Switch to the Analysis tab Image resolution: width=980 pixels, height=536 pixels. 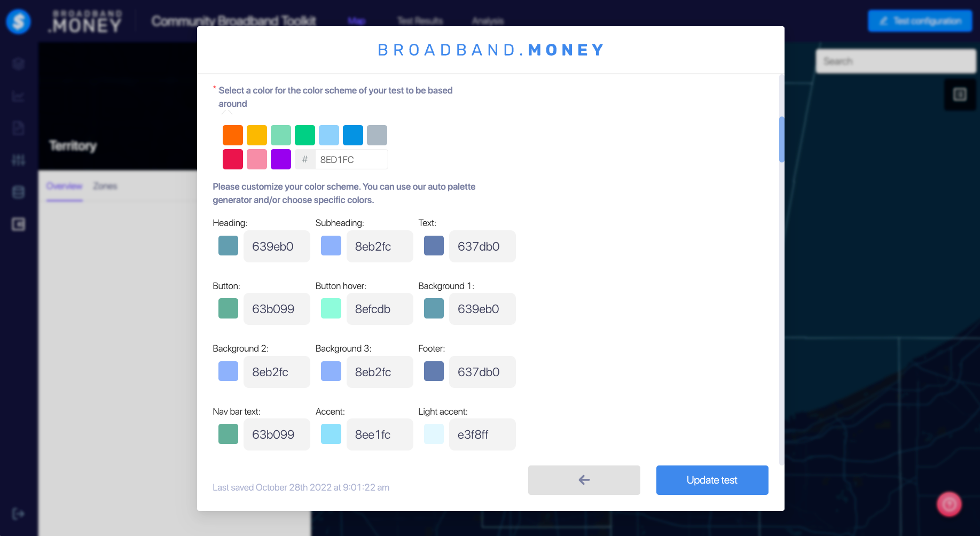[x=488, y=21]
